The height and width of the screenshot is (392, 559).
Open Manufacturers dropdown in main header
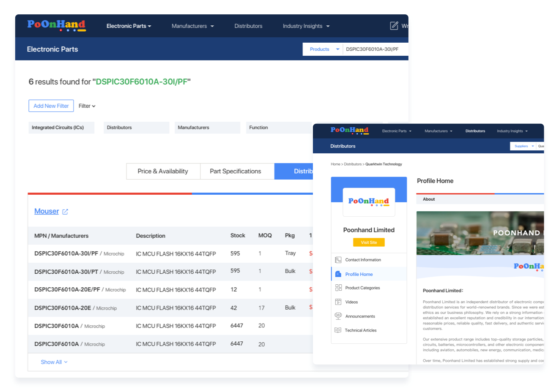click(x=193, y=26)
